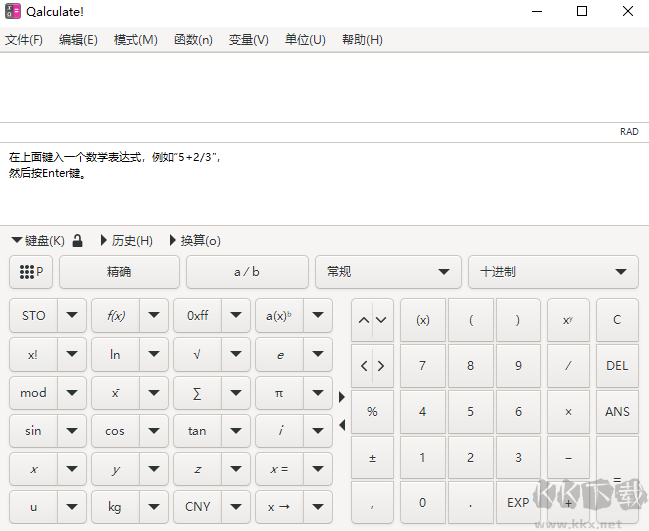Click the C clear button
Viewport: 649px width, 531px height.
[617, 320]
